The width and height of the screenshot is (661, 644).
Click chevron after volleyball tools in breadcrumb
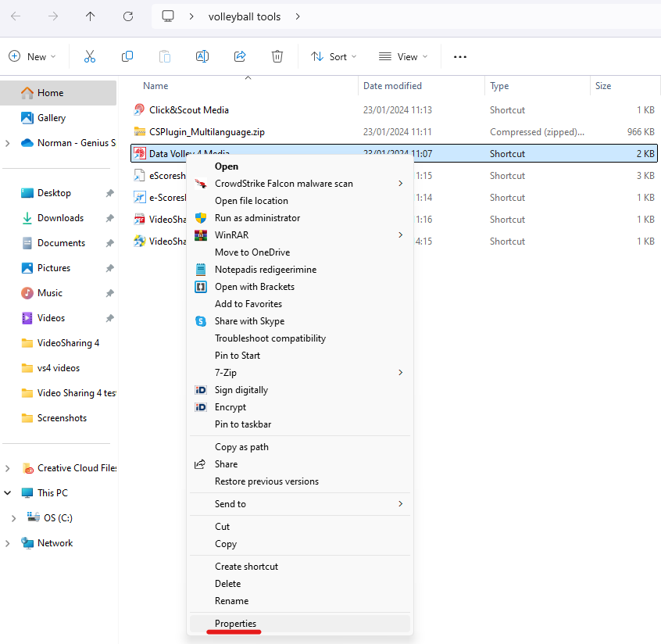coord(298,16)
